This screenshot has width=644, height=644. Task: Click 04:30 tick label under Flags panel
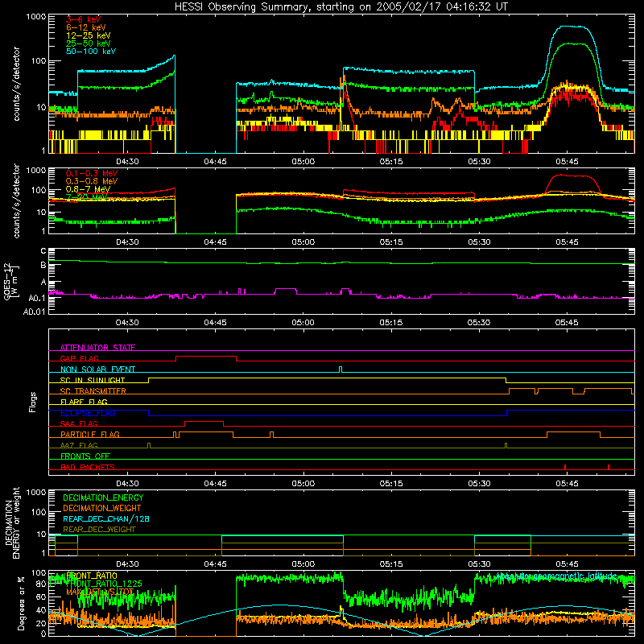(x=127, y=484)
